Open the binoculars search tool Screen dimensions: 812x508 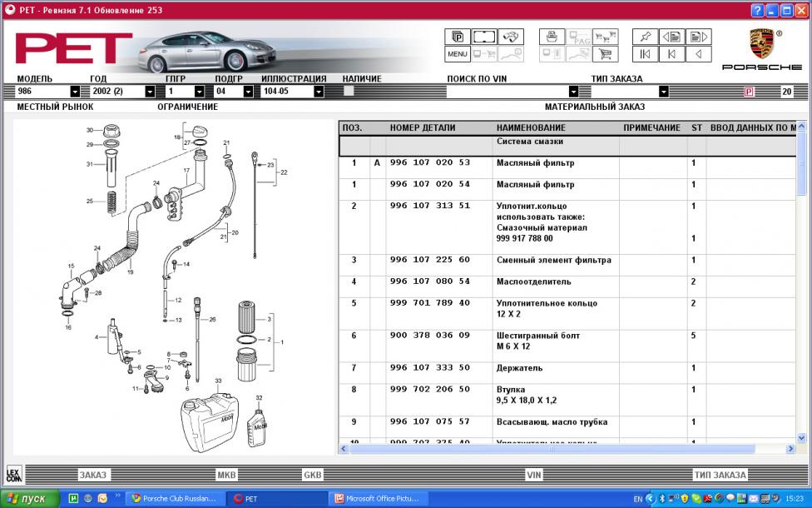point(511,37)
